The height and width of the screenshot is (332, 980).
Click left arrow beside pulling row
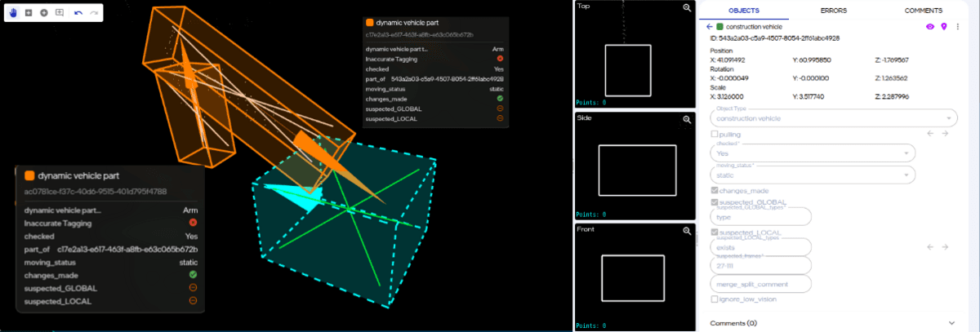click(x=930, y=134)
